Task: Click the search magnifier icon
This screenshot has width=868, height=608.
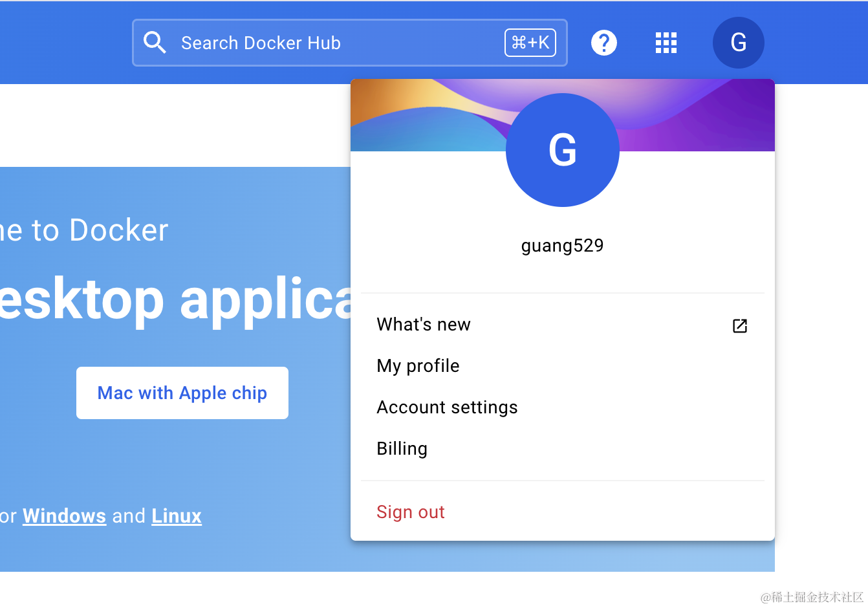Action: click(155, 43)
